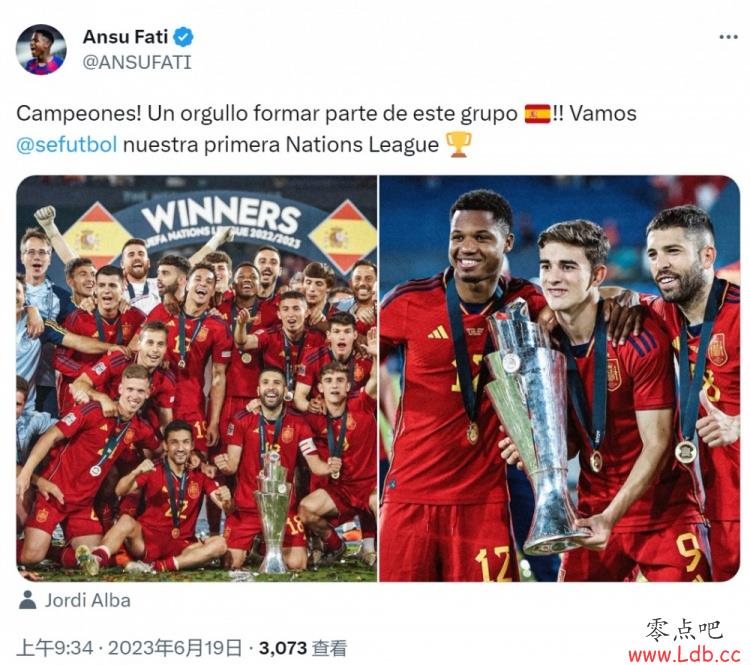750x665 pixels.
Task: Click the @ANSUFATI handle
Action: click(137, 62)
